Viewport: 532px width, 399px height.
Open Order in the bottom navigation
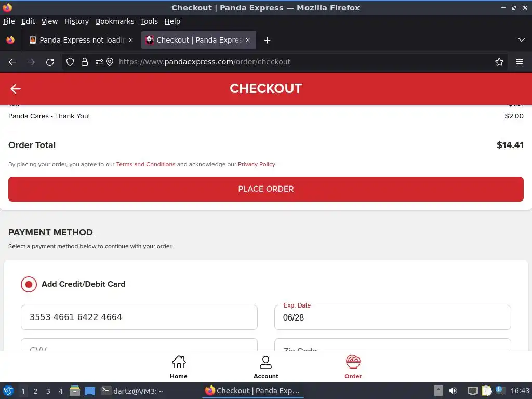pos(353,367)
